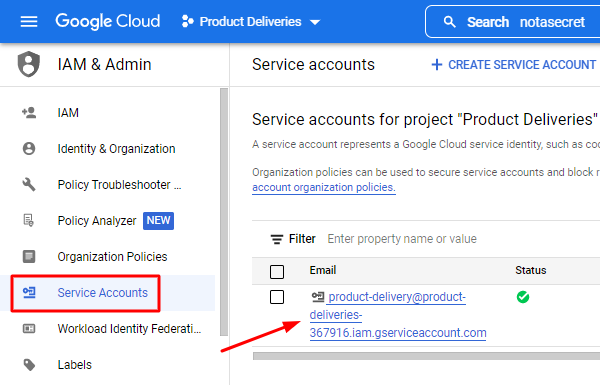Open the IAM & Admin header title

pos(104,64)
